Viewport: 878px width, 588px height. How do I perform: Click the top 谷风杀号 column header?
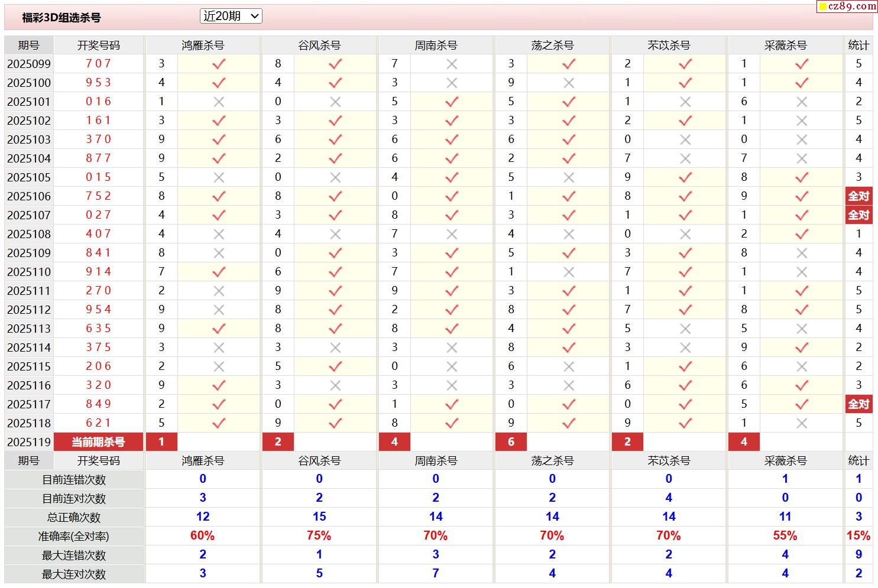coord(319,46)
